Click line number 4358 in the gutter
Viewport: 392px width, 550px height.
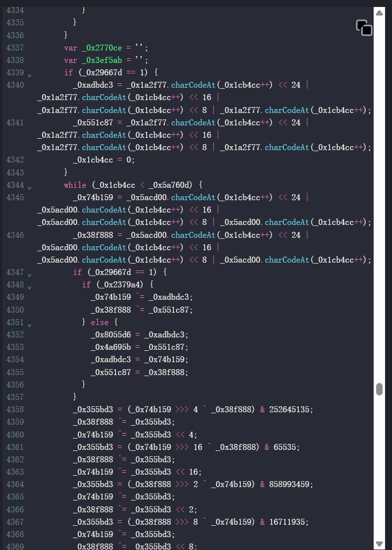tap(15, 409)
